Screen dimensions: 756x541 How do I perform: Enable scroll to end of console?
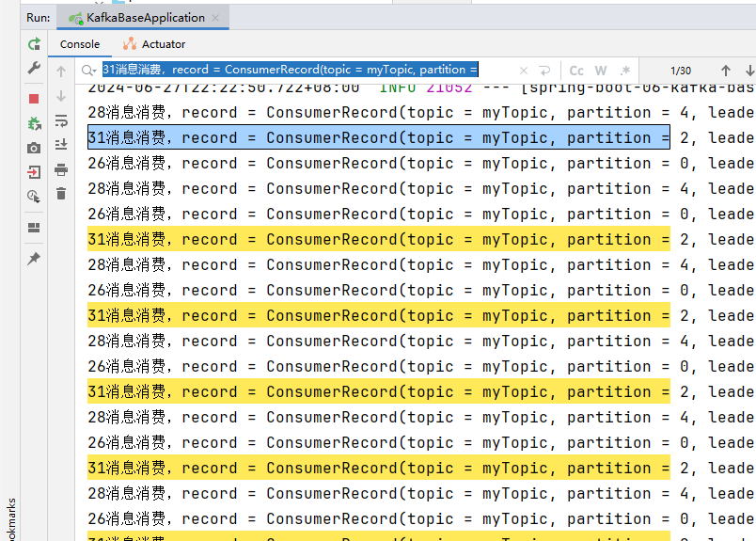tap(61, 144)
